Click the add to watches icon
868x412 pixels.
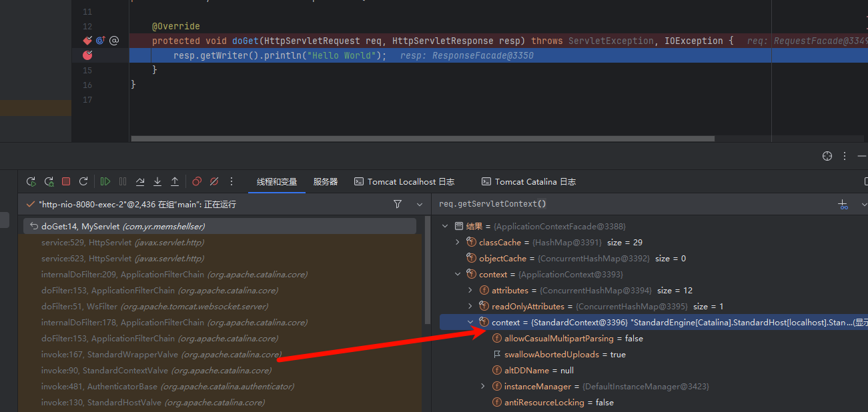click(x=843, y=204)
